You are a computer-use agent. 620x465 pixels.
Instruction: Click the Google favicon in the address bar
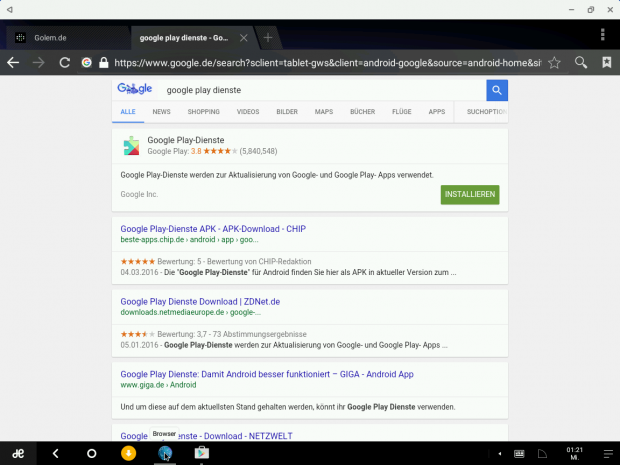click(87, 62)
